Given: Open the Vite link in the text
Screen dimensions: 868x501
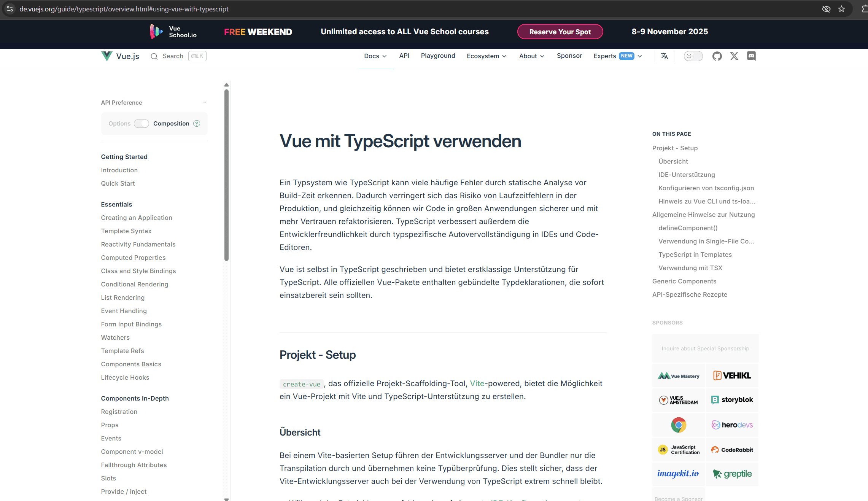Looking at the screenshot, I should click(477, 383).
